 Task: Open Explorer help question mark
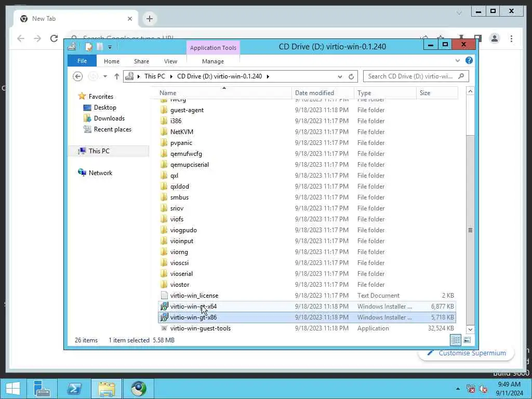(x=469, y=60)
